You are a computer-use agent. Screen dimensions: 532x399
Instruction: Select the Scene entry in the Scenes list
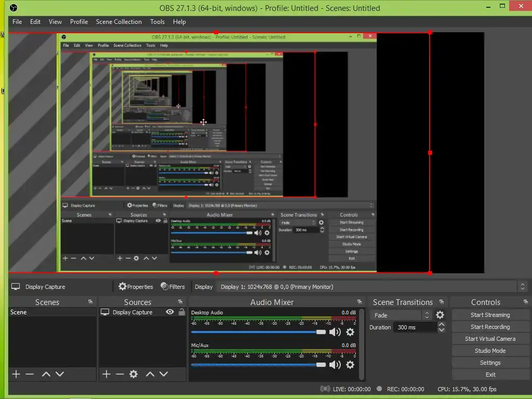click(52, 312)
